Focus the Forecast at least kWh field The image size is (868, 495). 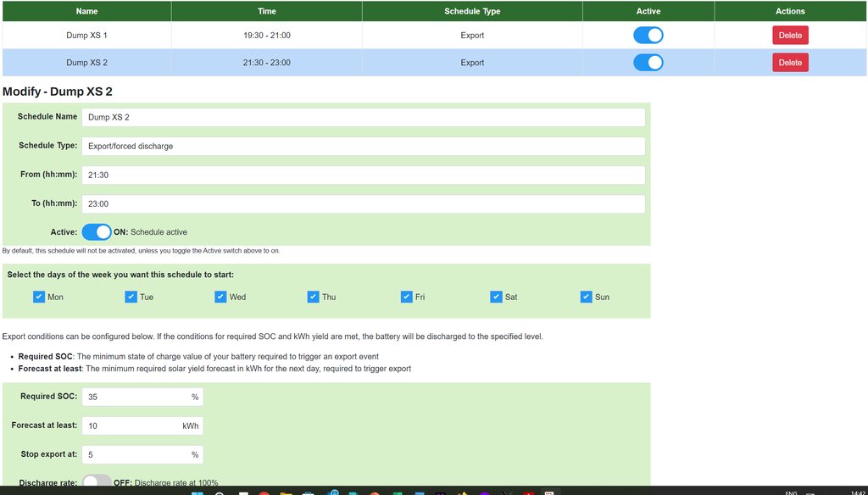pyautogui.click(x=131, y=426)
